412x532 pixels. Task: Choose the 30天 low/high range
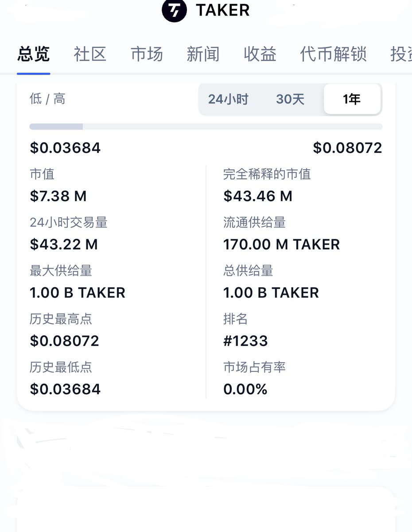tap(290, 99)
